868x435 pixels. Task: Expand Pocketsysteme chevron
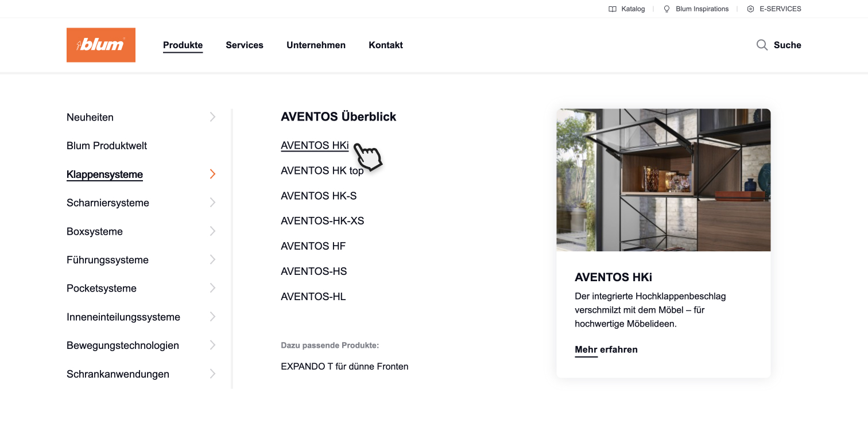coord(212,288)
